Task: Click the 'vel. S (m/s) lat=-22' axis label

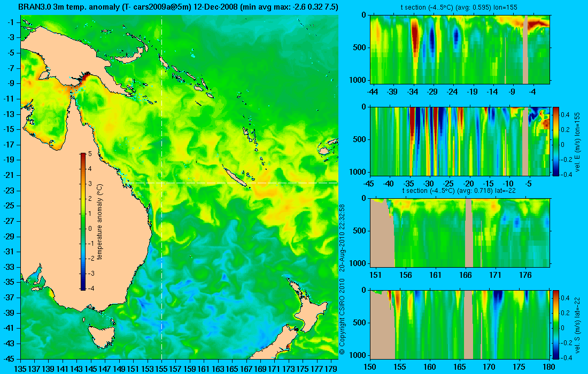Action: click(577, 324)
